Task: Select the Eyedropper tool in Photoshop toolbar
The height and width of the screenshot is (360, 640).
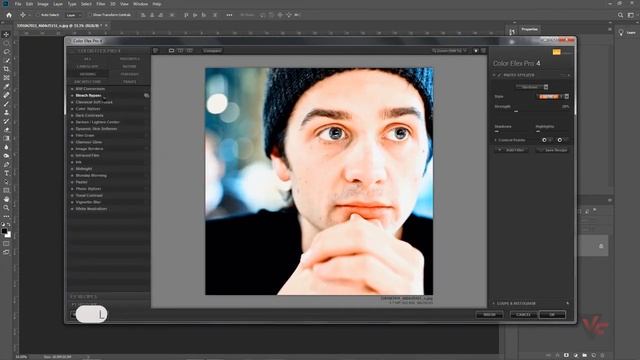Action: tap(6, 86)
